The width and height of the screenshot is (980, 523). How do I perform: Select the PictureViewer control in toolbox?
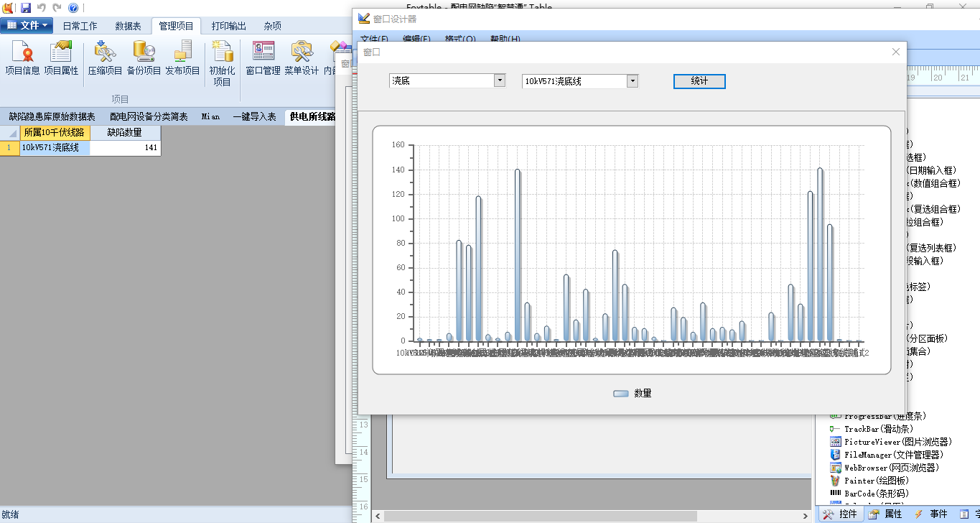click(x=890, y=442)
